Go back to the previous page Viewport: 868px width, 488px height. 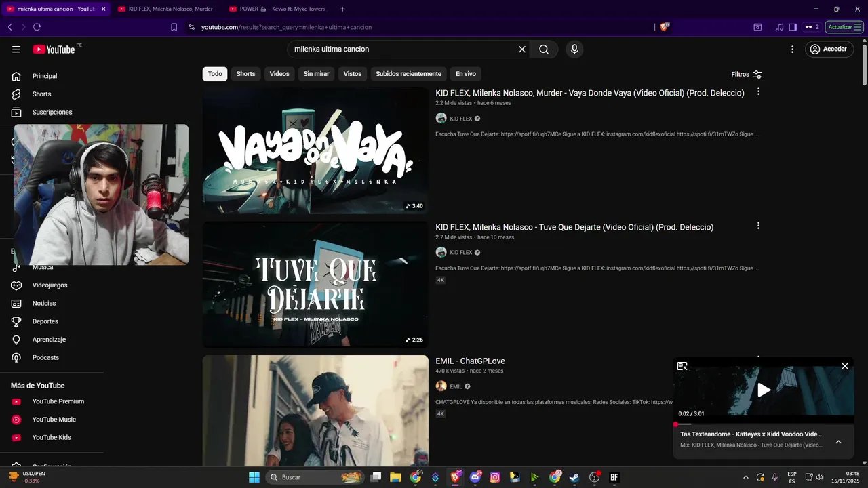(9, 27)
